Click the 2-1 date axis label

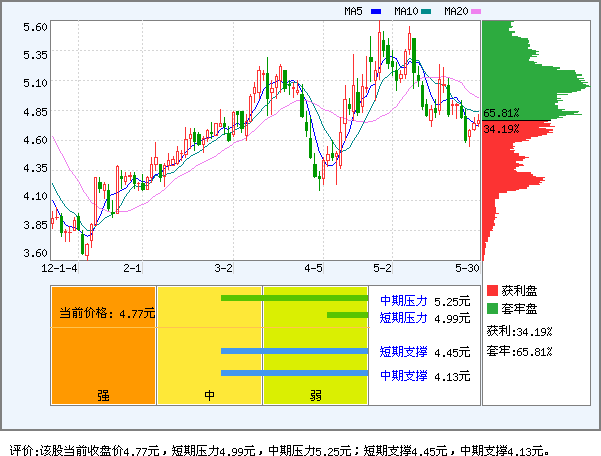click(133, 268)
